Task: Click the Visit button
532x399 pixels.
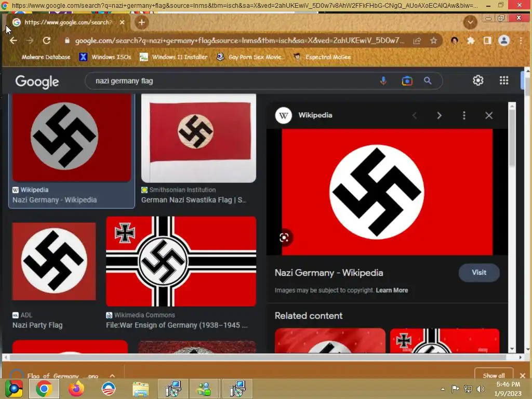Action: (x=478, y=272)
